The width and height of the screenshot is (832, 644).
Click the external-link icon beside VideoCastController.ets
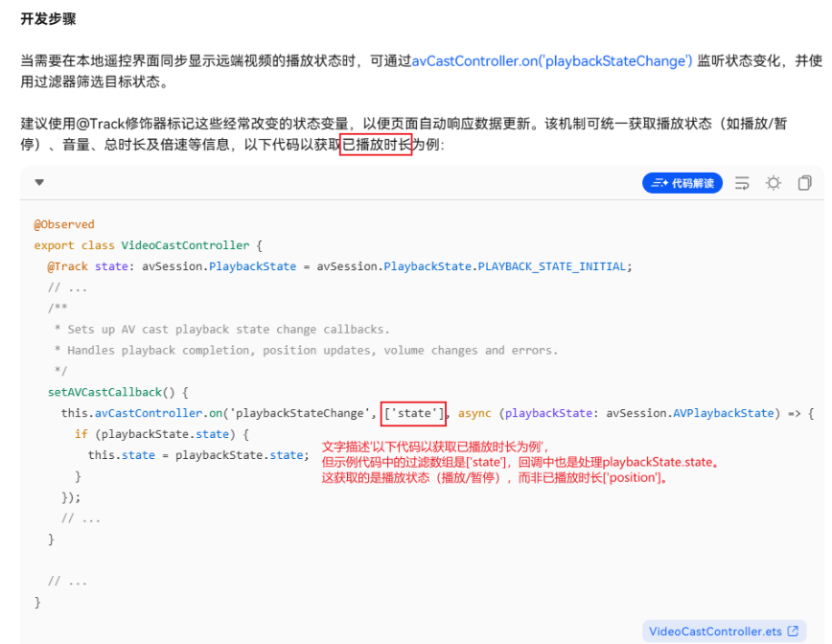point(793,631)
